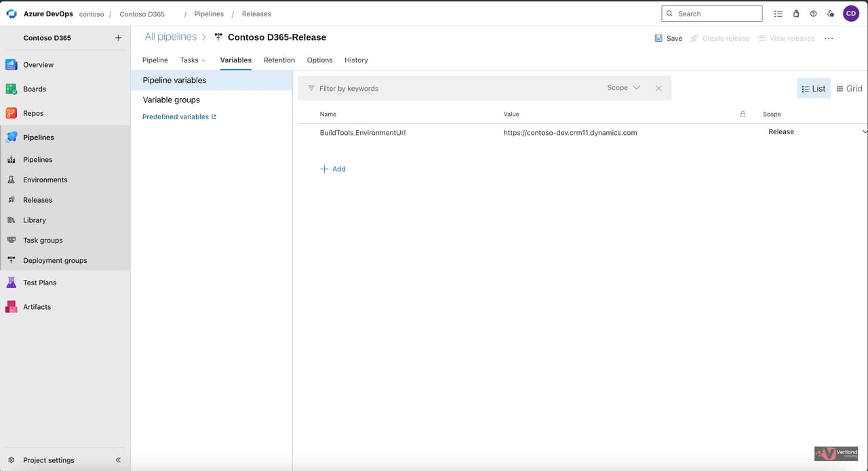
Task: Open the Pipelines sub-item in sidebar
Action: coord(37,159)
